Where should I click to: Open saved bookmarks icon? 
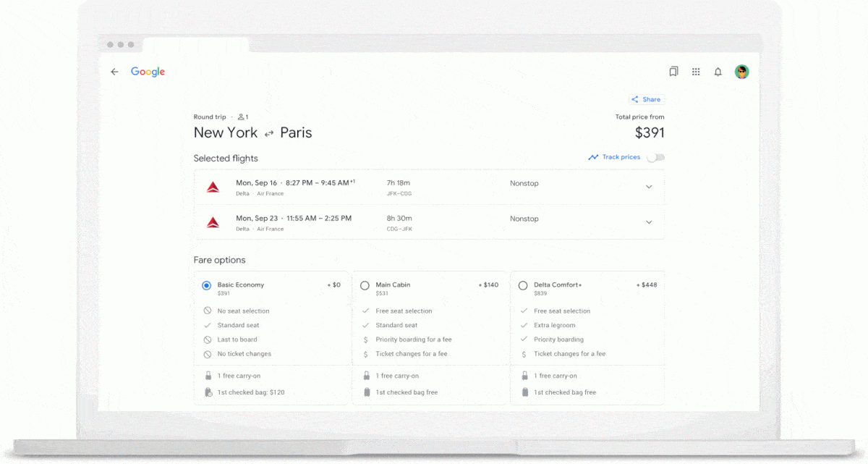(x=673, y=72)
